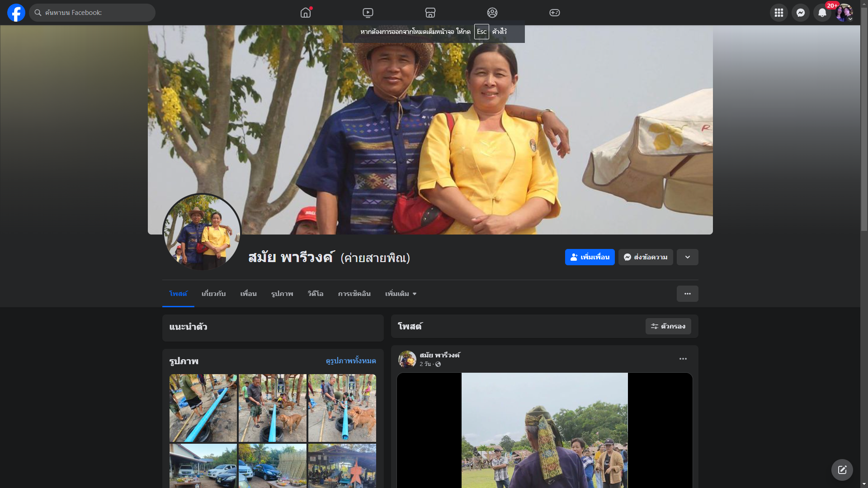Click the เพิ่มเพื่อน add friend button
Screen dimensions: 868x488
tap(590, 257)
